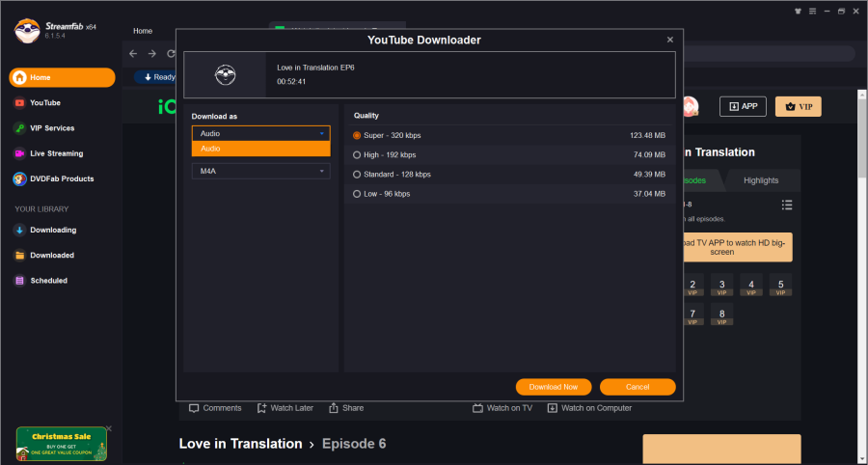868x465 pixels.
Task: Click the Watch Later bookmark icon
Action: point(261,408)
